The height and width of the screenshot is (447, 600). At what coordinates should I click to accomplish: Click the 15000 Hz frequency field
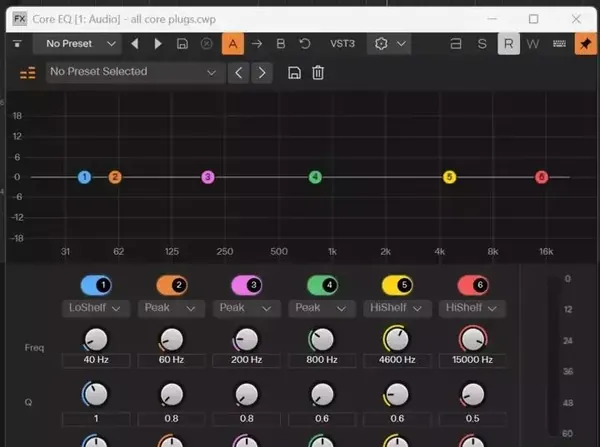(x=473, y=360)
